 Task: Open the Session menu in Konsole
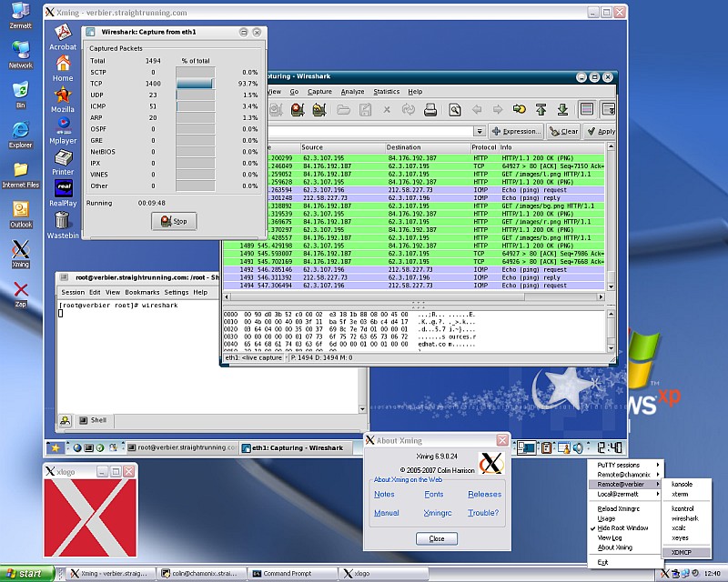pyautogui.click(x=73, y=293)
